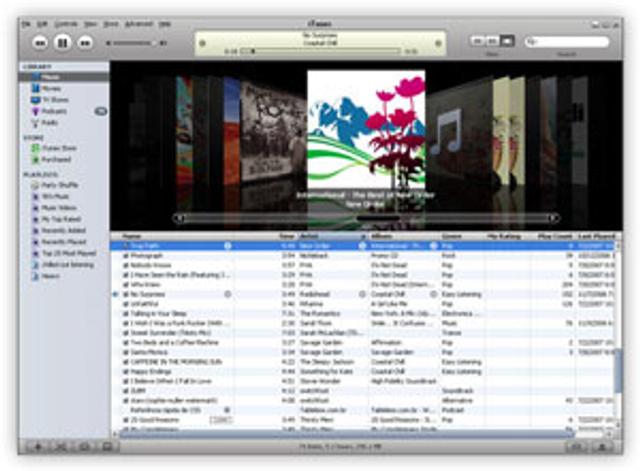
Task: Click the Previous track rewind button
Action: pos(40,43)
